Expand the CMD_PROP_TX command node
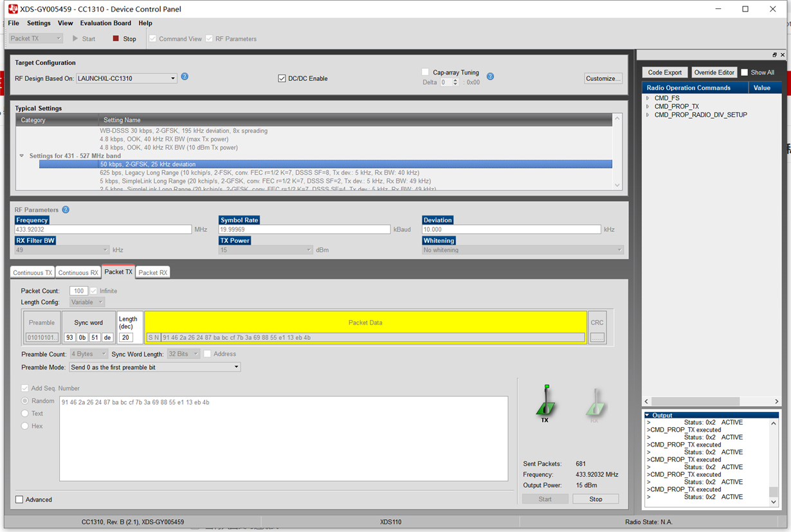Screen dimensions: 791x532 (x=648, y=107)
